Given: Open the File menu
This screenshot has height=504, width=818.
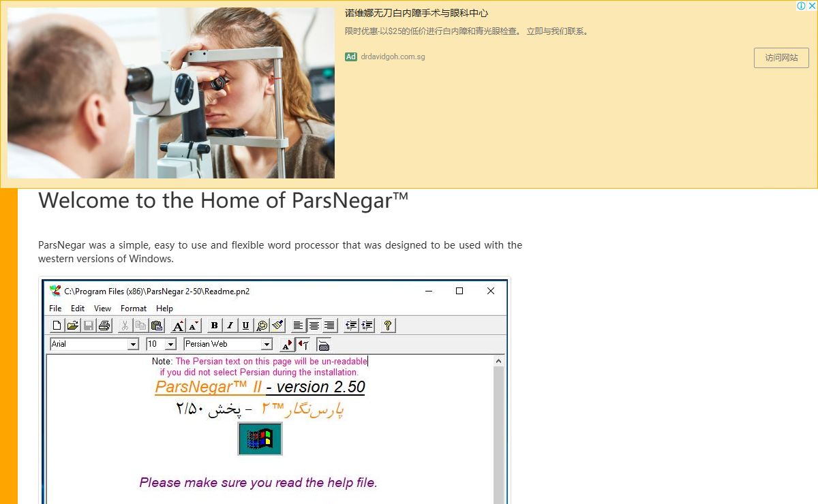Looking at the screenshot, I should tap(56, 309).
